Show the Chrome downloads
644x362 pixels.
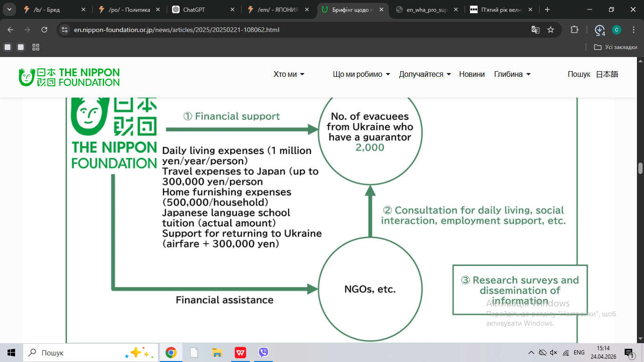[600, 30]
